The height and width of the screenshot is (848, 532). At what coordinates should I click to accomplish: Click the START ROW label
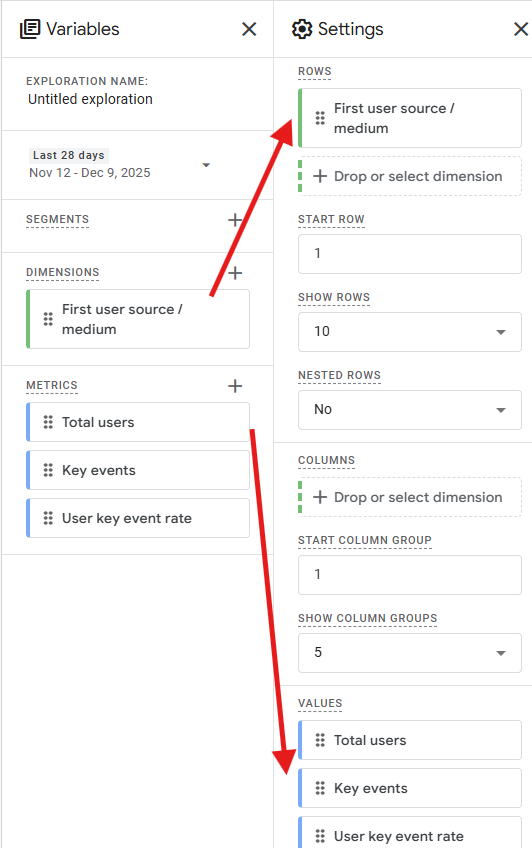331,220
